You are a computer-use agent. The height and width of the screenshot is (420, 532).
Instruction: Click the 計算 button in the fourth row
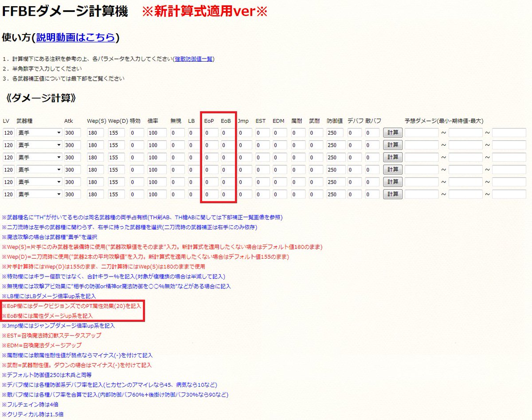point(393,170)
